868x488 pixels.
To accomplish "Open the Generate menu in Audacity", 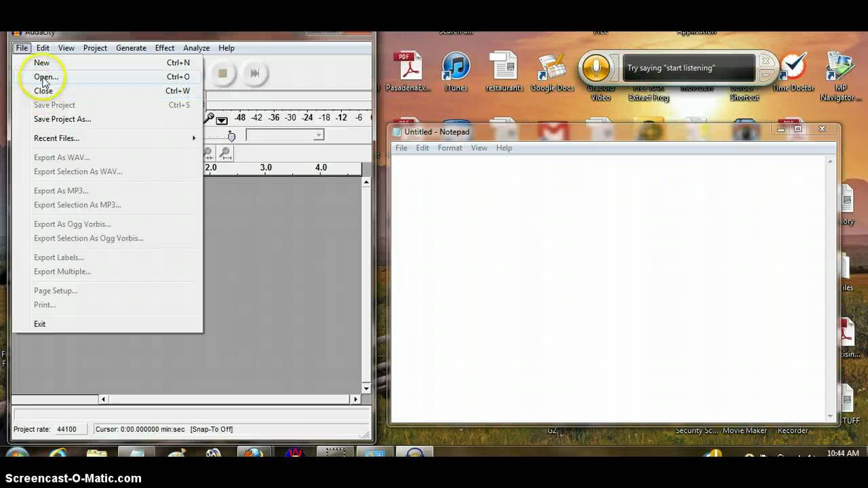I will (x=131, y=48).
